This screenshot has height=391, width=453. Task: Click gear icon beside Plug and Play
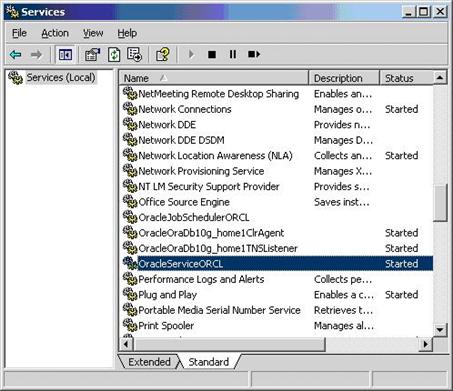point(130,294)
